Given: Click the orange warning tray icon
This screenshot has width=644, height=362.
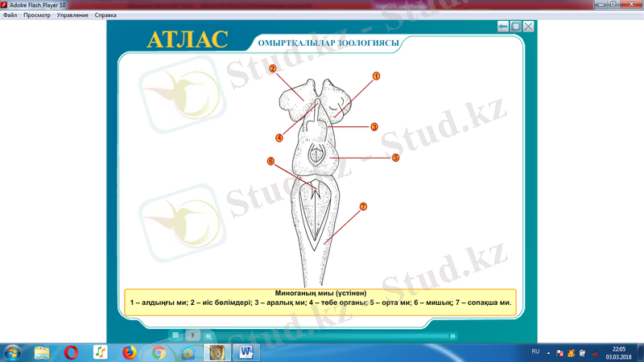Looking at the screenshot, I should 572,353.
